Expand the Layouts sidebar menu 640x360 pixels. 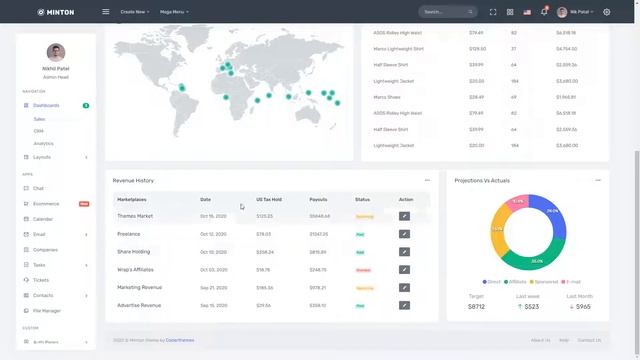[56, 157]
